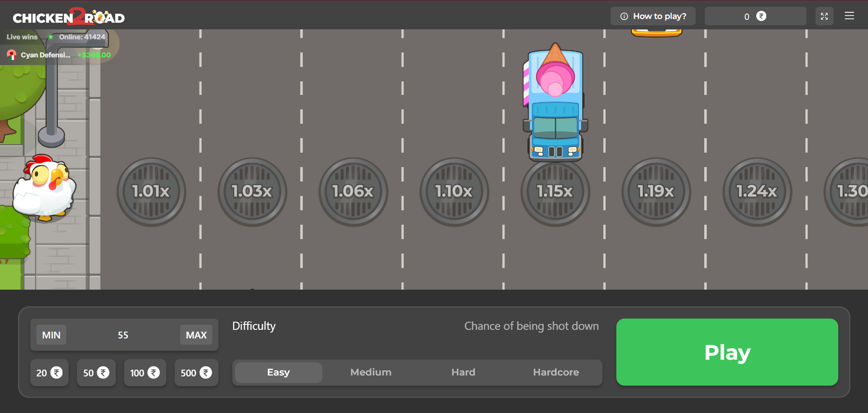Set difficulty to Hardcore
This screenshot has height=413, width=868.
click(555, 372)
